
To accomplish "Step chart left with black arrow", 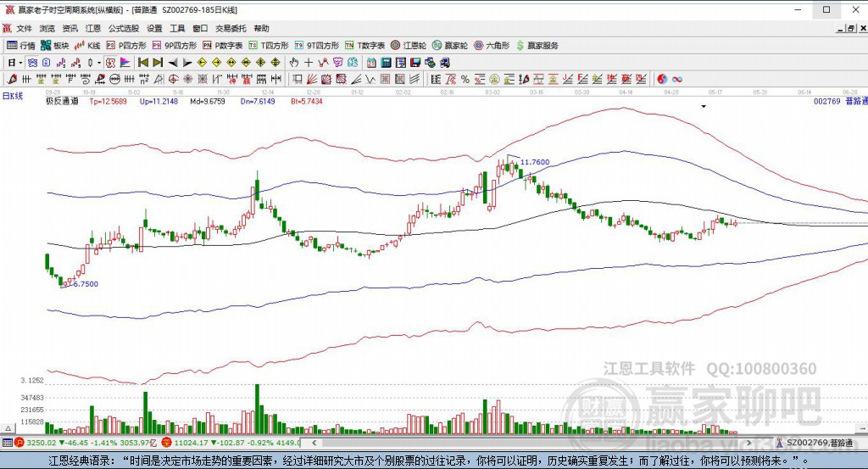I will click(173, 63).
